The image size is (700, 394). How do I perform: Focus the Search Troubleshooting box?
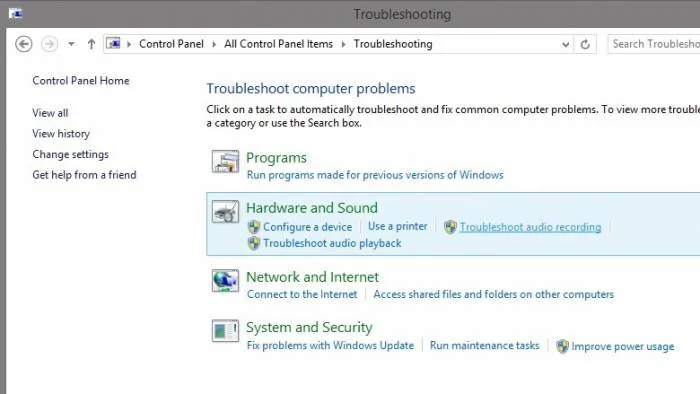[x=654, y=44]
